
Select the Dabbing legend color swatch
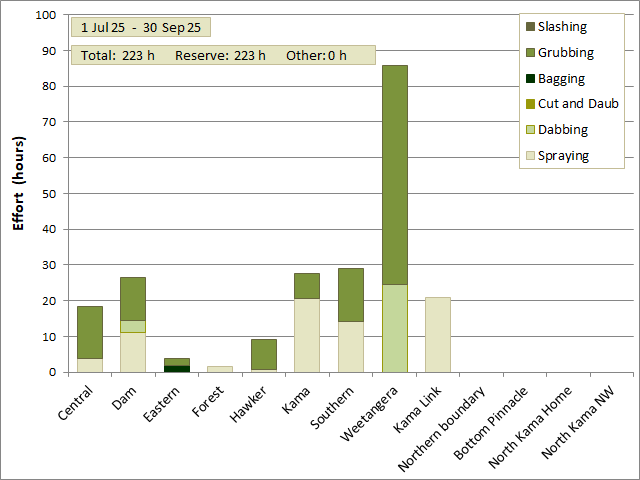530,130
